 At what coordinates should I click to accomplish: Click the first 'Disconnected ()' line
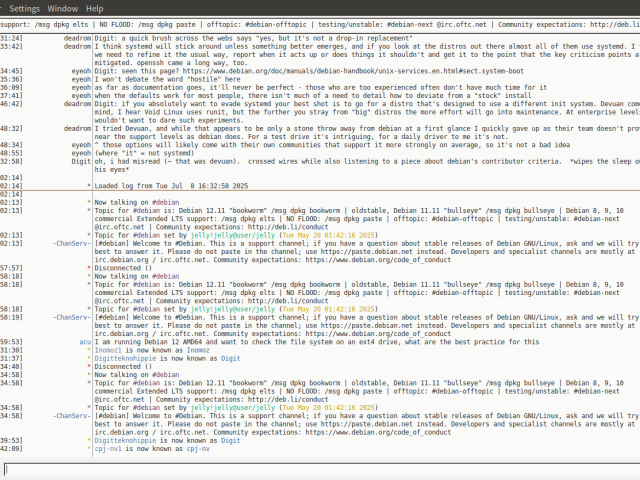click(123, 268)
